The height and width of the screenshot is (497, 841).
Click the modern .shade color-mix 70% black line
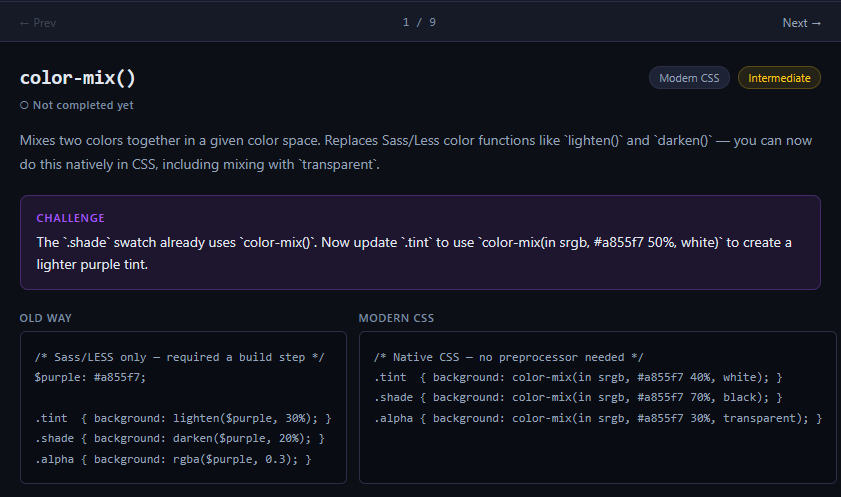[x=578, y=398]
